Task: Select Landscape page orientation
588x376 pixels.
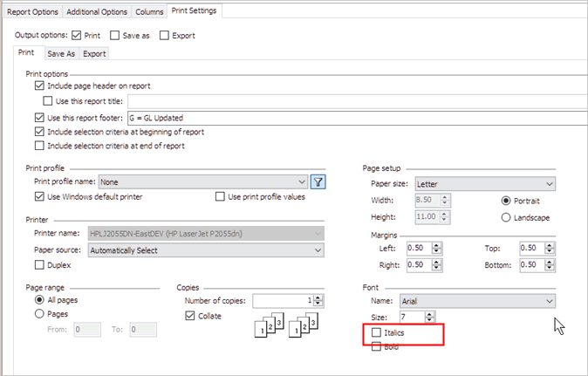Action: point(506,216)
